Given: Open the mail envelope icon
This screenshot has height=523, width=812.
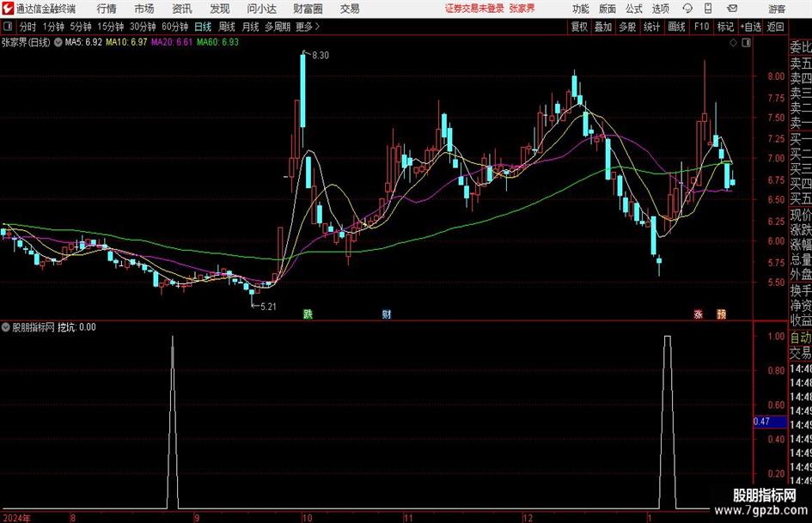Looking at the screenshot, I should pos(732,9).
